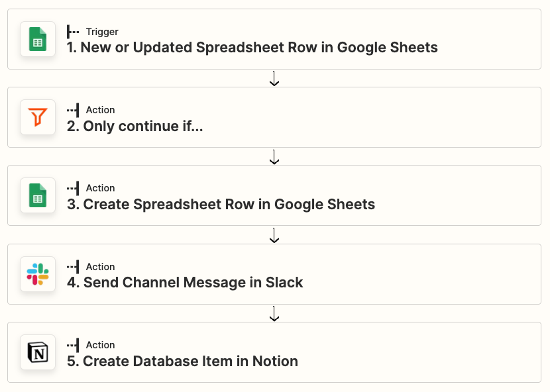Click the trigger glyph beside Trigger label
The image size is (550, 392).
click(x=73, y=32)
